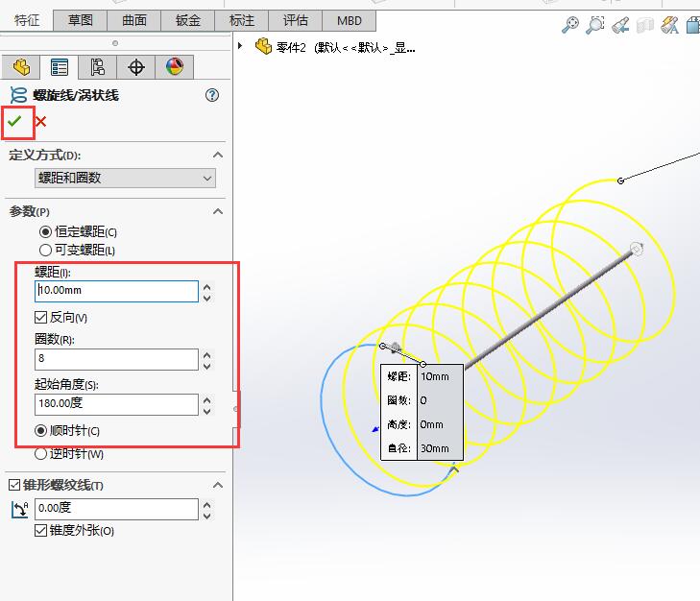Open the ConfigurationManager tab icon
Screen dimensions: 700x601
tap(97, 67)
